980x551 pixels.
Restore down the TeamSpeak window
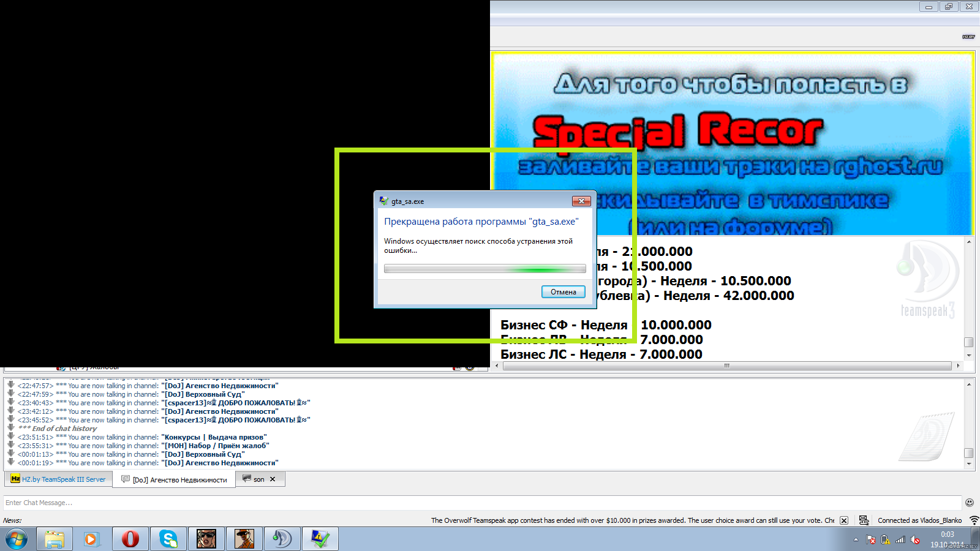coord(949,7)
